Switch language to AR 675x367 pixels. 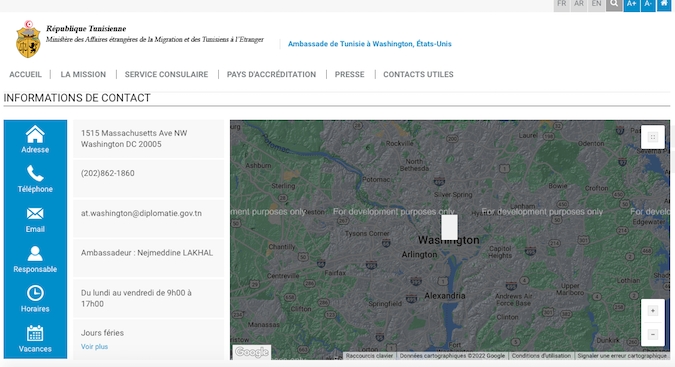tap(579, 4)
